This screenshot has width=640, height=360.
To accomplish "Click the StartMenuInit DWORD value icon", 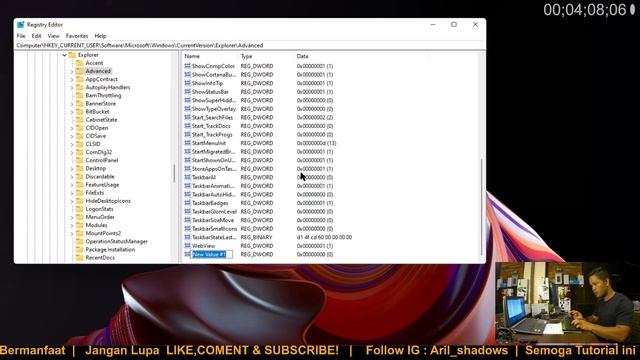I will [187, 143].
